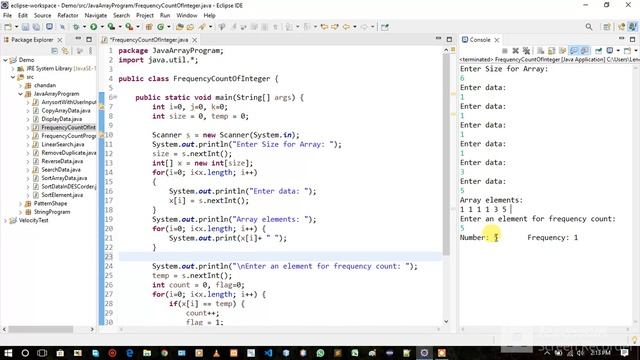Select ReverseData.java in the tree
The width and height of the screenshot is (640, 360).
point(62,161)
